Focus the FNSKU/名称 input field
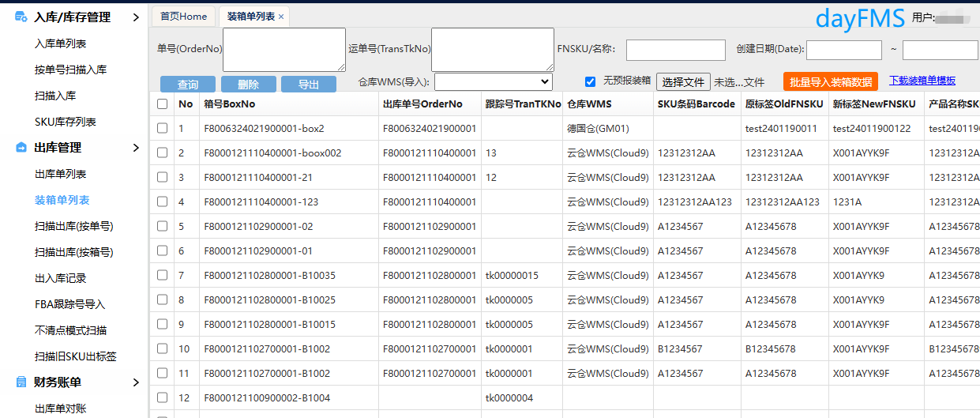This screenshot has width=980, height=418. [x=676, y=50]
